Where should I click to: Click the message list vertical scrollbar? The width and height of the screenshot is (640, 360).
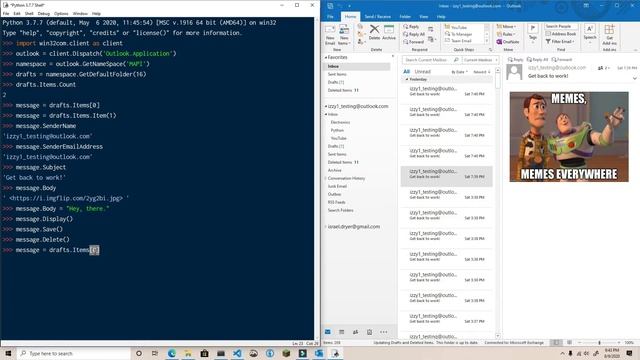pyautogui.click(x=498, y=202)
